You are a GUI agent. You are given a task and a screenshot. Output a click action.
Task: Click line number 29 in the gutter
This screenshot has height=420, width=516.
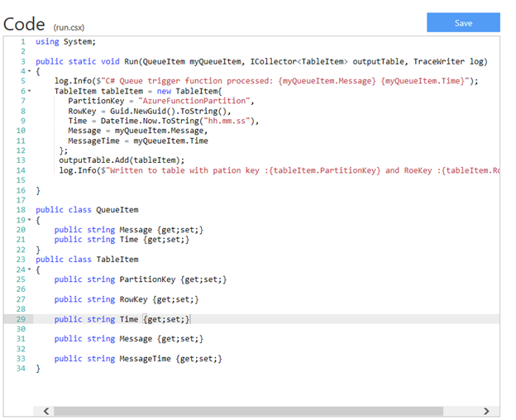[20, 319]
